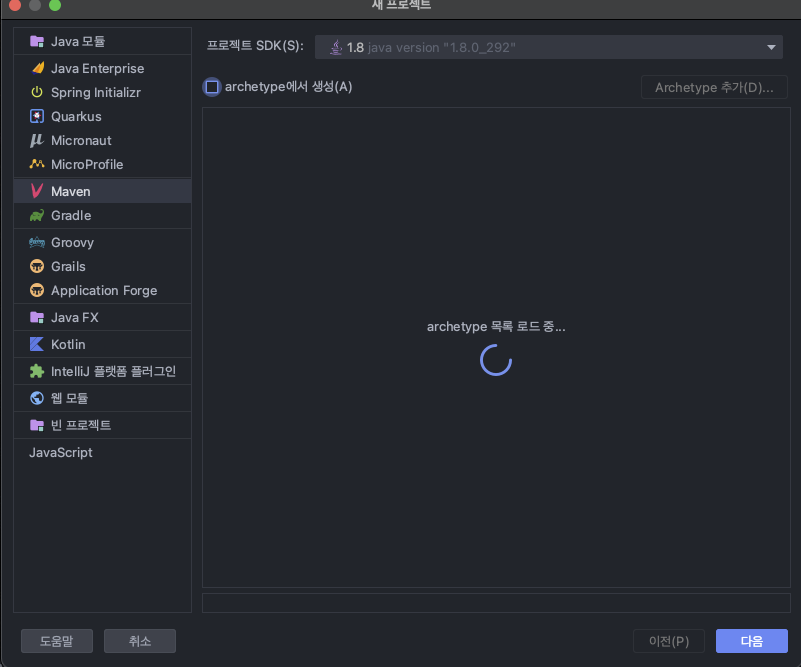Image resolution: width=801 pixels, height=667 pixels.
Task: Click the 이전(P) previous button
Action: pos(669,641)
